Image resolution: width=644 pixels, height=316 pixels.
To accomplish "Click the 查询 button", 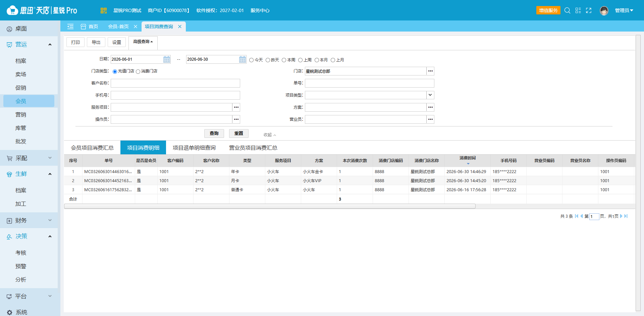I will [214, 134].
